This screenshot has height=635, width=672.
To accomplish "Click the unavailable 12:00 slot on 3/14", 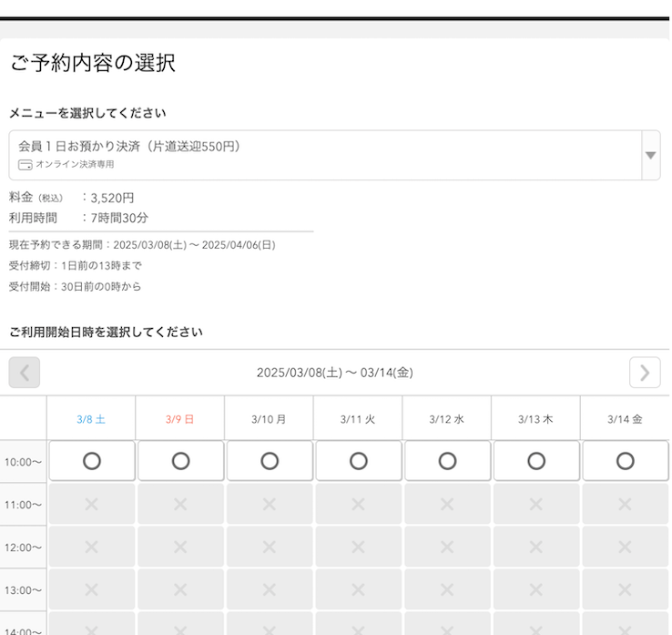I will click(626, 547).
